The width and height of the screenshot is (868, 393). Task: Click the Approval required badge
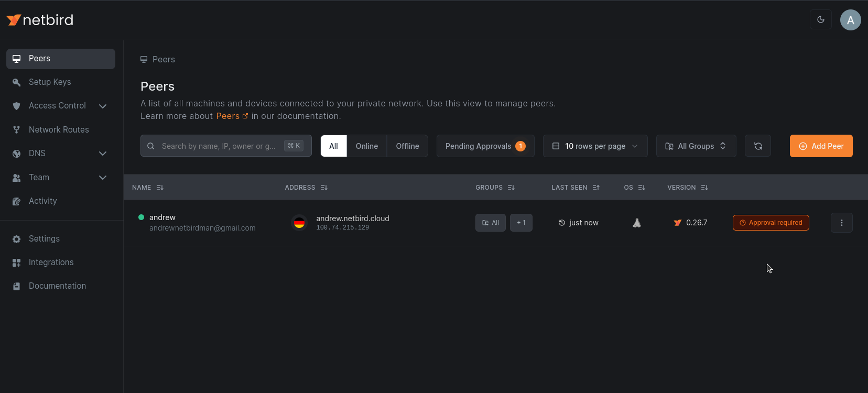[771, 223]
